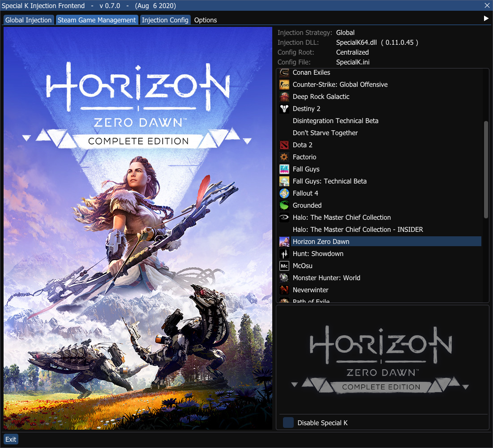Click the Fallout 4 Vault Boy icon
The image size is (493, 448).
point(284,193)
